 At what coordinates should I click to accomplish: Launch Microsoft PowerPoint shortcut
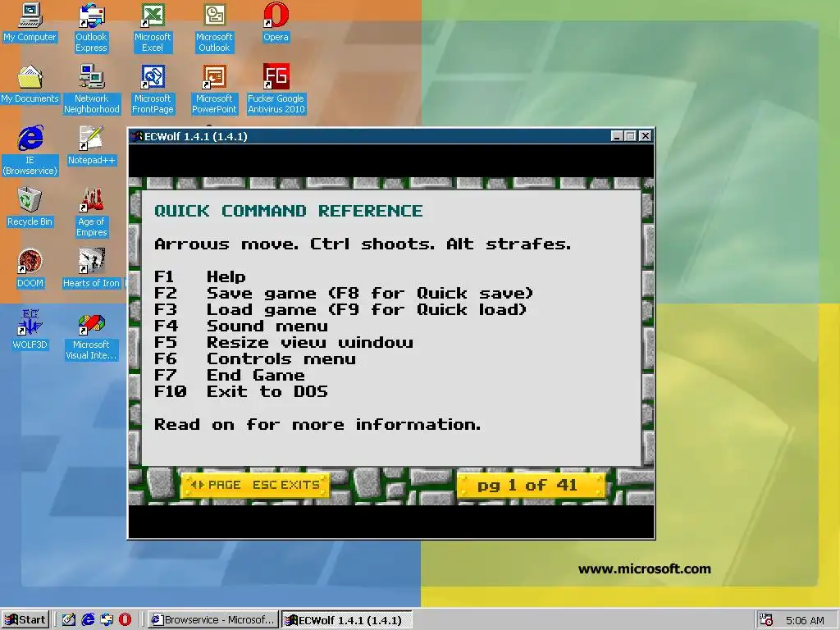click(214, 89)
